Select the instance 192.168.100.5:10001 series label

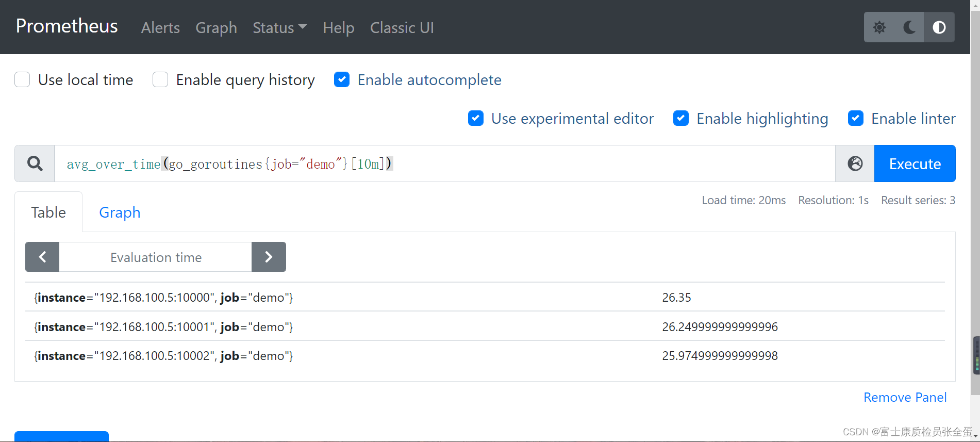163,327
